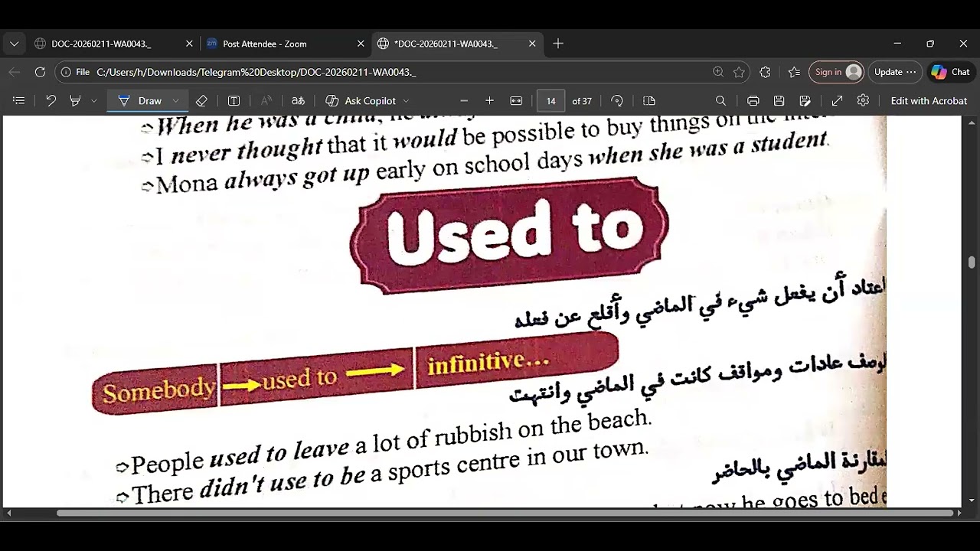Select the Erase tool

[x=201, y=100]
